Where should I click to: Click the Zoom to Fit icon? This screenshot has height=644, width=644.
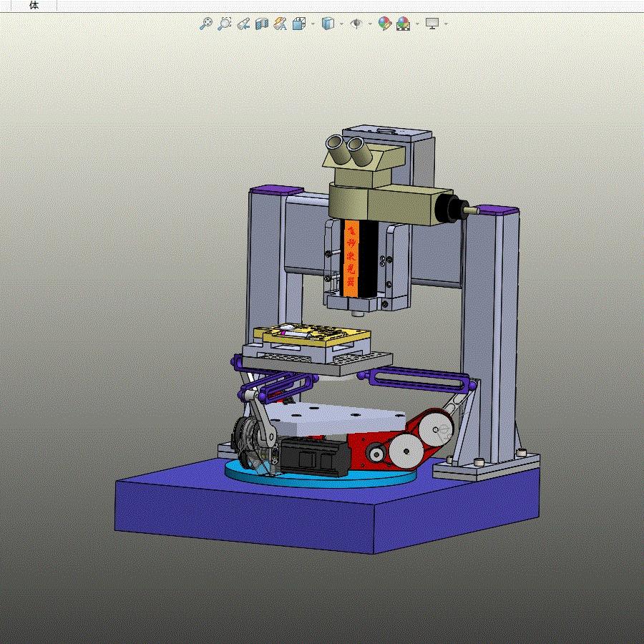click(x=206, y=24)
